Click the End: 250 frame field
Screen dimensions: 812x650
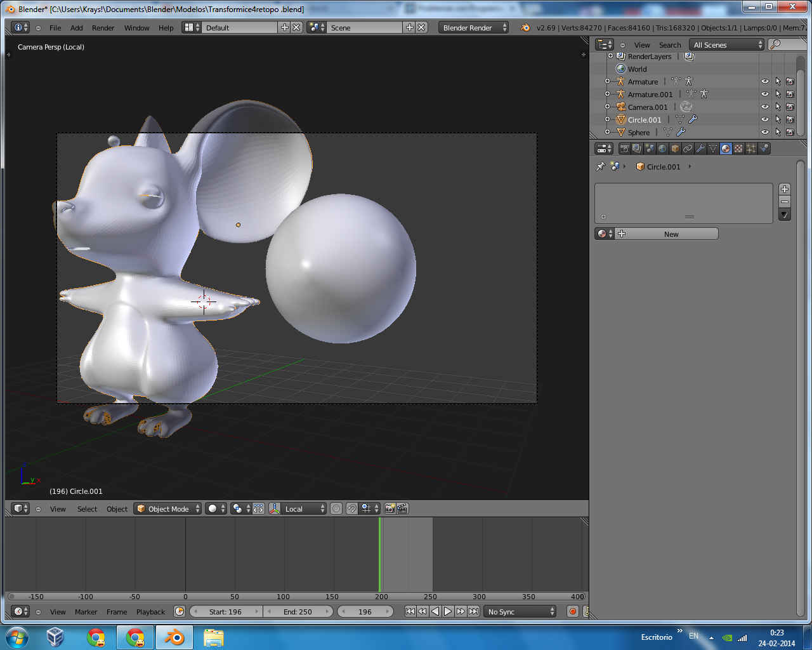click(x=298, y=611)
